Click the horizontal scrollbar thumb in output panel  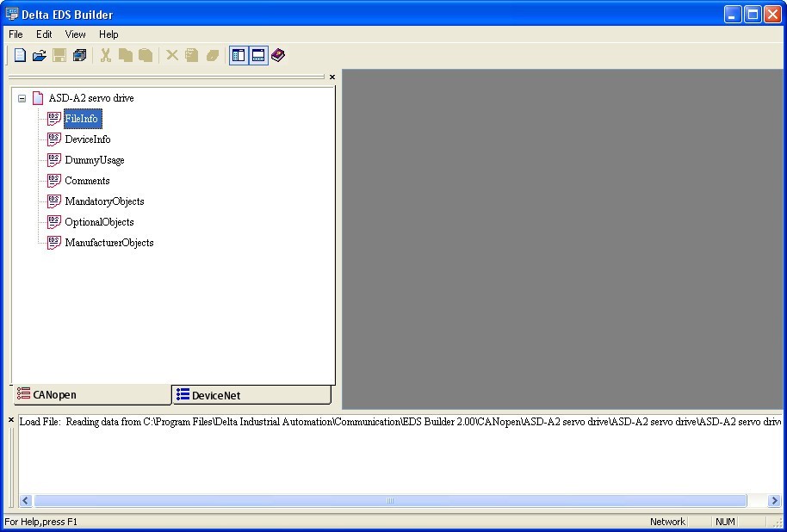coord(390,500)
